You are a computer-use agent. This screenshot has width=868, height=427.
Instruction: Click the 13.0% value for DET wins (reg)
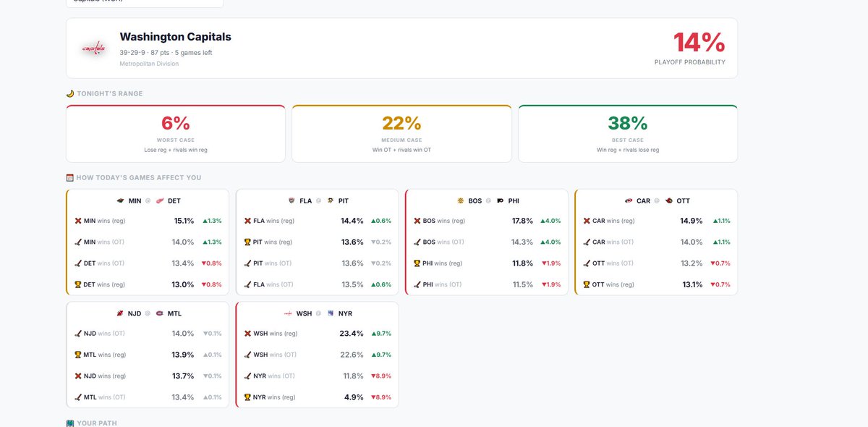(184, 284)
